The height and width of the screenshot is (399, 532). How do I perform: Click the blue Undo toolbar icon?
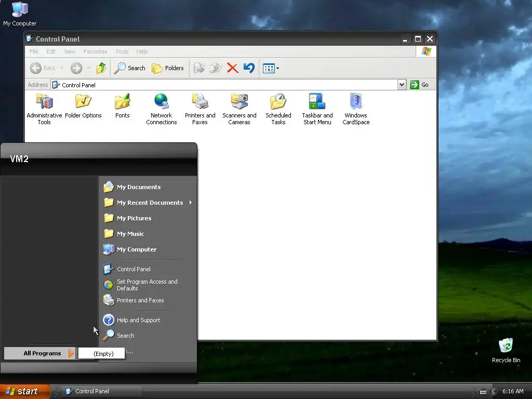click(x=249, y=68)
